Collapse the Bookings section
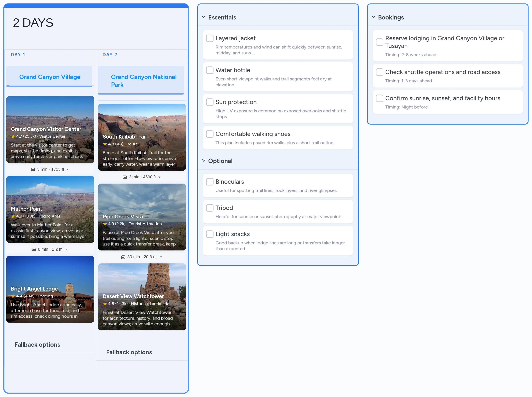 tap(373, 17)
